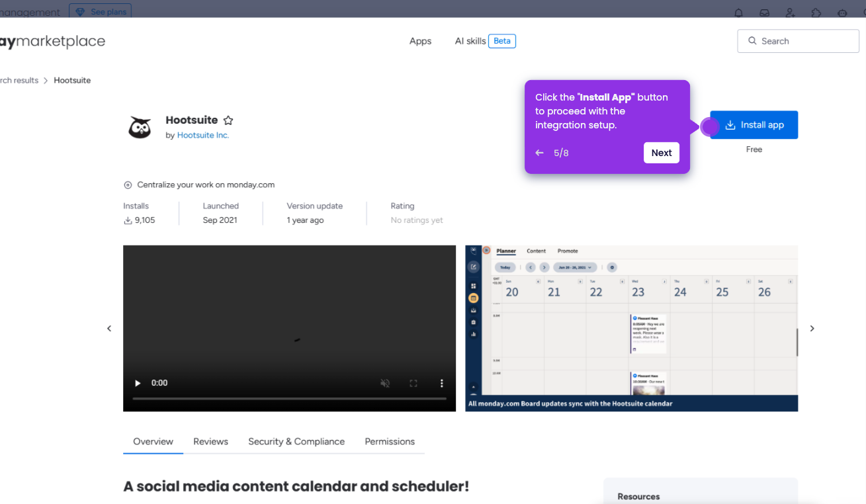Viewport: 866px width, 504px height.
Task: Click the invite members icon
Action: tap(790, 13)
